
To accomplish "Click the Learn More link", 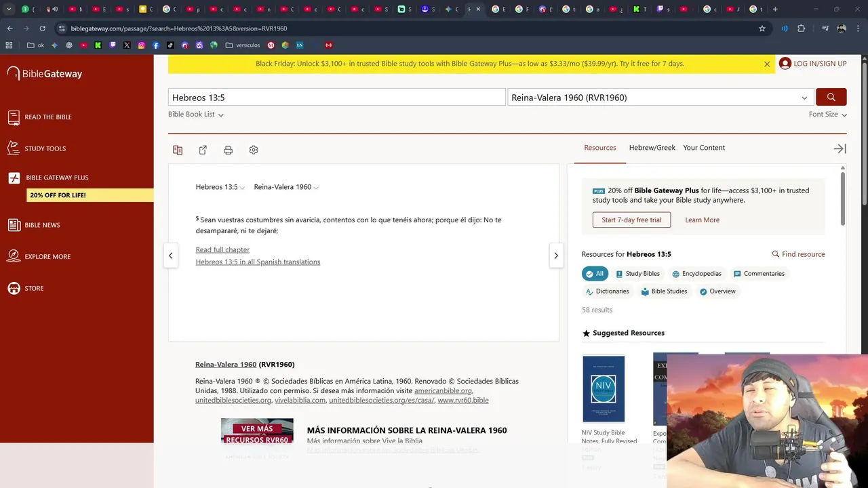I will 702,220.
